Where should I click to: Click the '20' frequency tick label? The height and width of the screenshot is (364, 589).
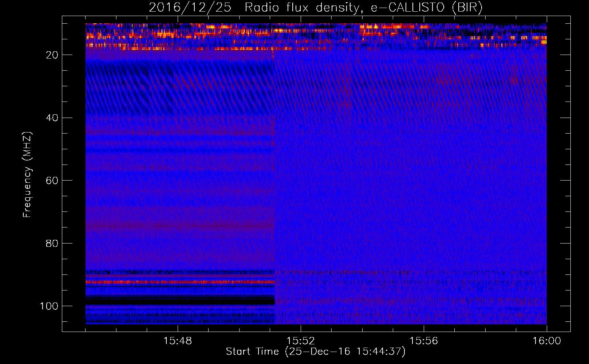[52, 55]
